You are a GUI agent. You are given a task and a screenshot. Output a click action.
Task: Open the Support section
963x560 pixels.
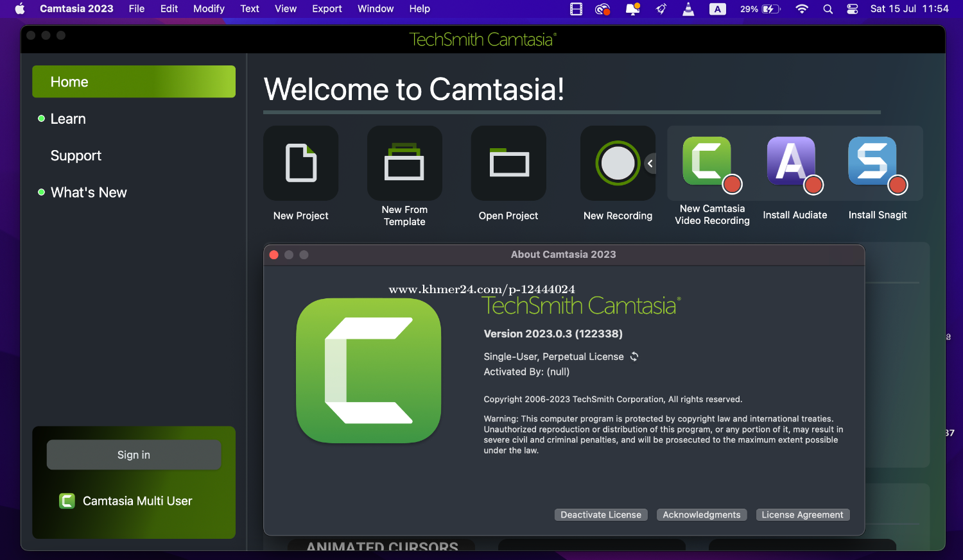(x=76, y=156)
